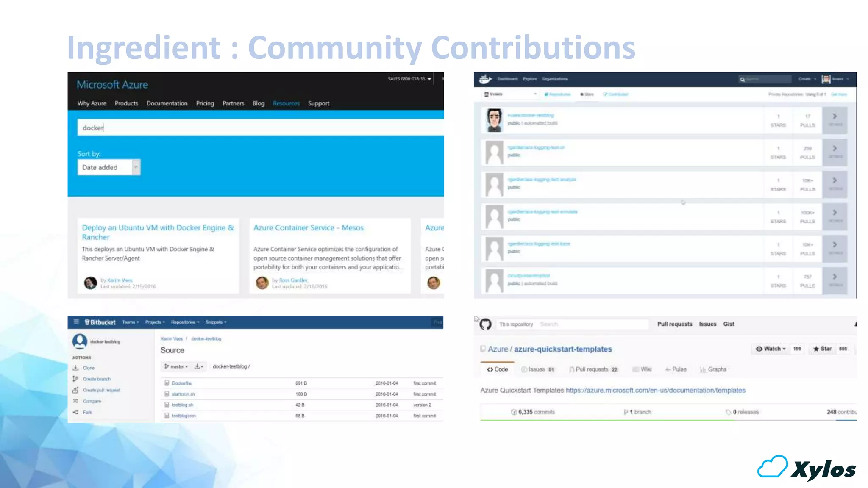Image resolution: width=868 pixels, height=488 pixels.
Task: Open Why Azure in the Azure navigation
Action: (92, 103)
